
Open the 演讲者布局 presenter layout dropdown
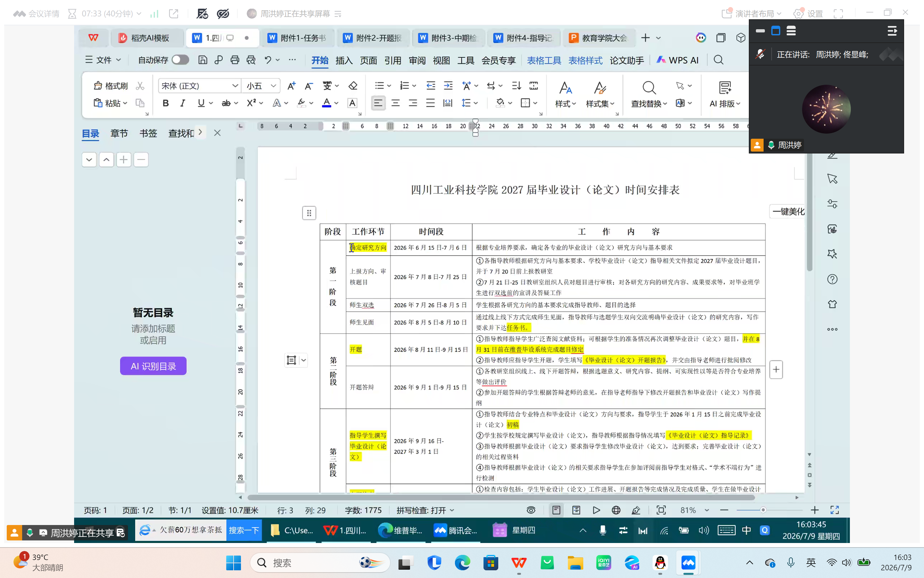(x=751, y=14)
